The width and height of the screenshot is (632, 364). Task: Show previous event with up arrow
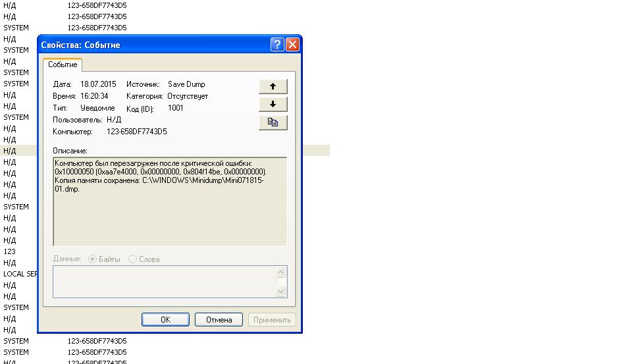(273, 86)
